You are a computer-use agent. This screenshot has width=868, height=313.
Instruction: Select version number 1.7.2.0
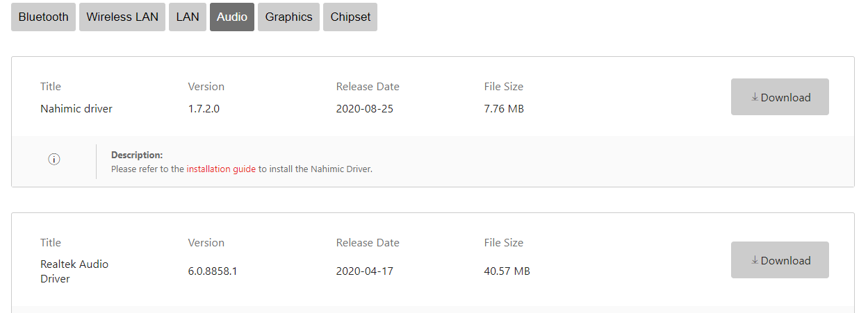(204, 108)
